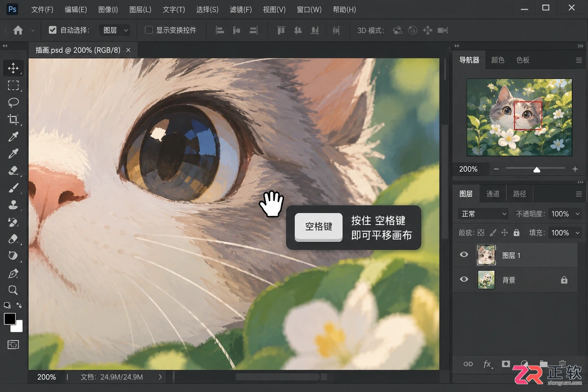Screen dimensions: 588x392
Task: Swap foreground and background colors
Action: tap(19, 305)
